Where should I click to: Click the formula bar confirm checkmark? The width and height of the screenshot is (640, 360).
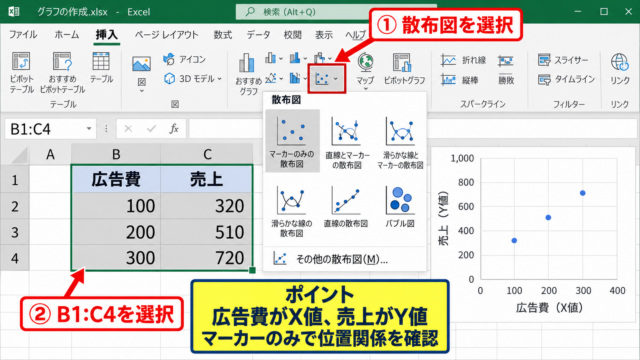click(151, 129)
